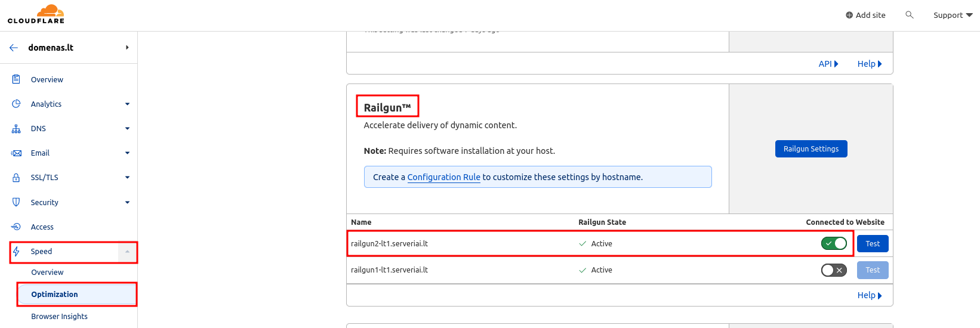
Task: Open the Support dropdown menu
Action: tap(953, 15)
